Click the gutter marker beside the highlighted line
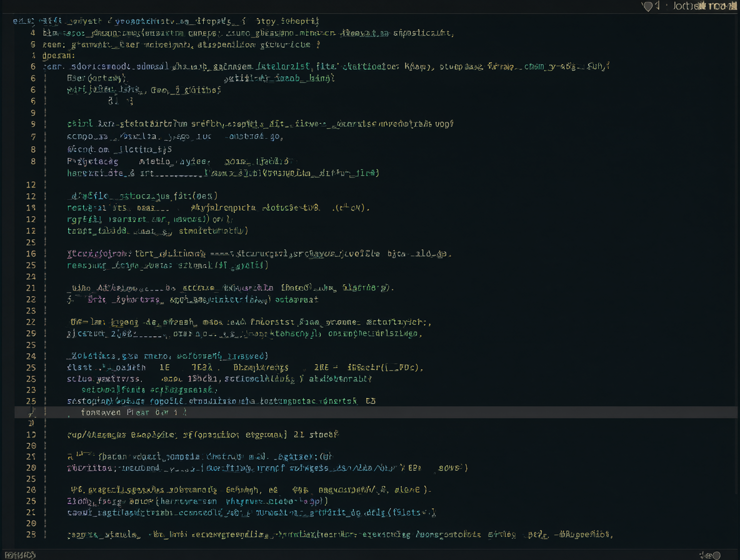Screen dimensions: 740x560 pyautogui.click(x=32, y=412)
